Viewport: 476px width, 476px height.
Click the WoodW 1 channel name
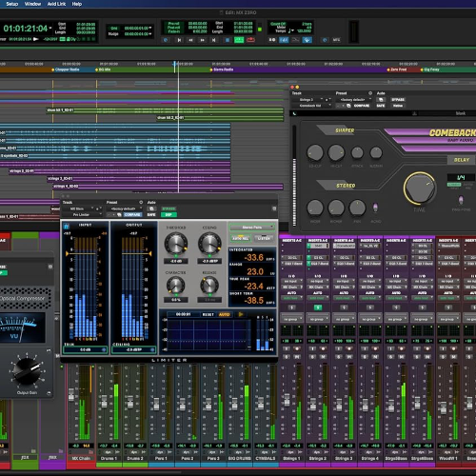point(448,458)
